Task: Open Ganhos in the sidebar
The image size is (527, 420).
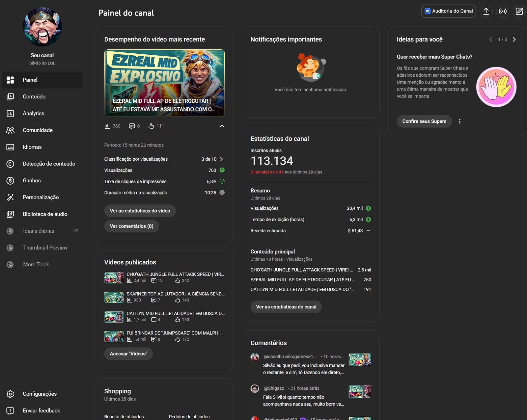Action: pos(42,181)
